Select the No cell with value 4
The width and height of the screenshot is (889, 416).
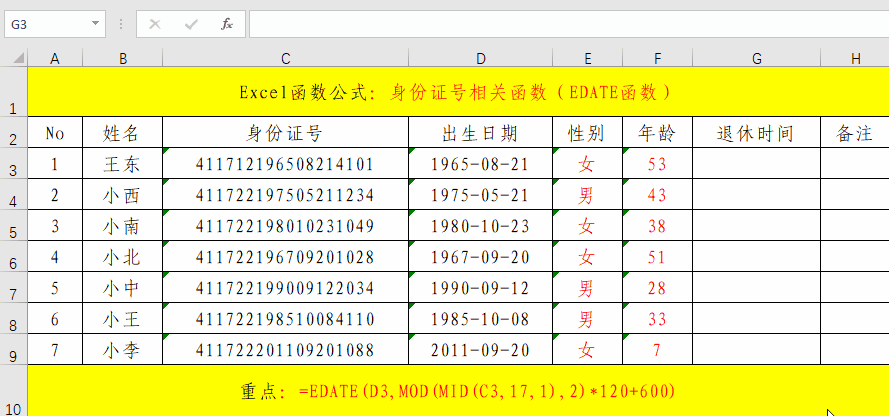[55, 257]
